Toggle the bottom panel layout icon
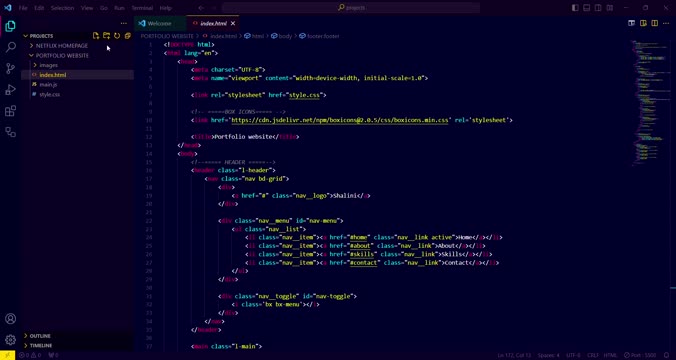The width and height of the screenshot is (676, 360). [x=587, y=8]
